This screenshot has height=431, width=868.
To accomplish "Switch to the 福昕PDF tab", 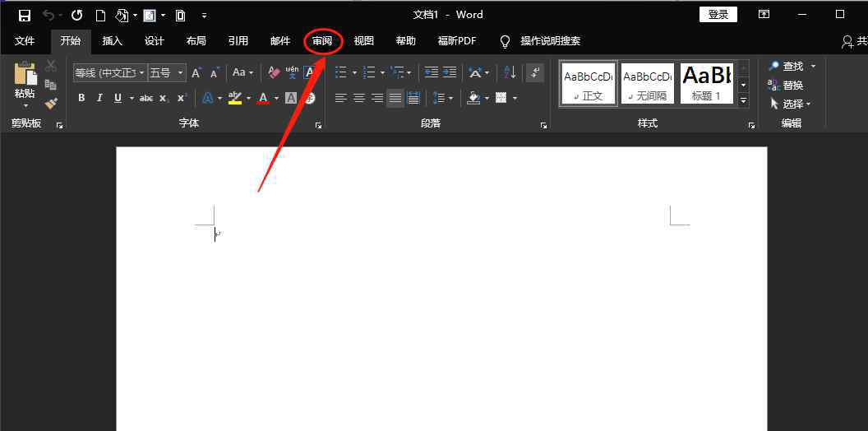I will tap(457, 41).
